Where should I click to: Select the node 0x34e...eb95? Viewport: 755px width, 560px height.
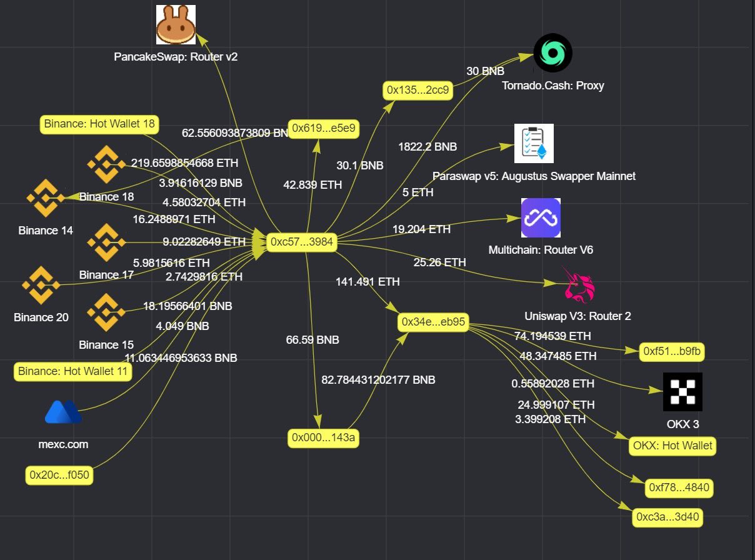click(434, 323)
